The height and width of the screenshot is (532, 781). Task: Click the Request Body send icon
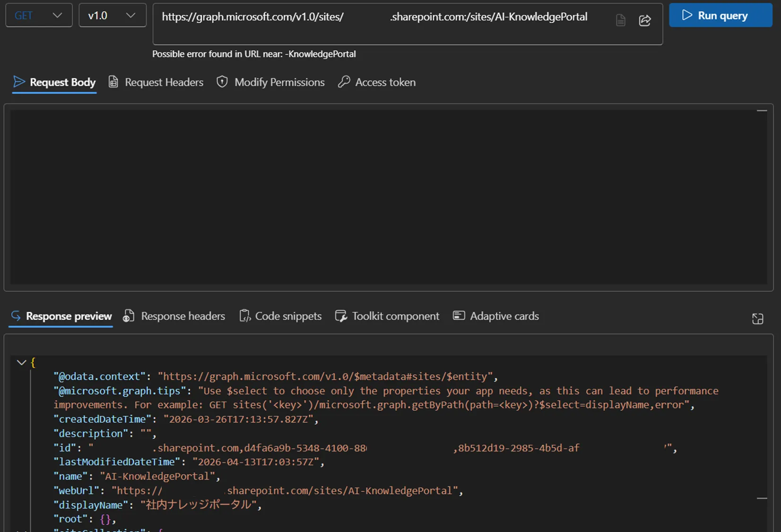click(19, 82)
